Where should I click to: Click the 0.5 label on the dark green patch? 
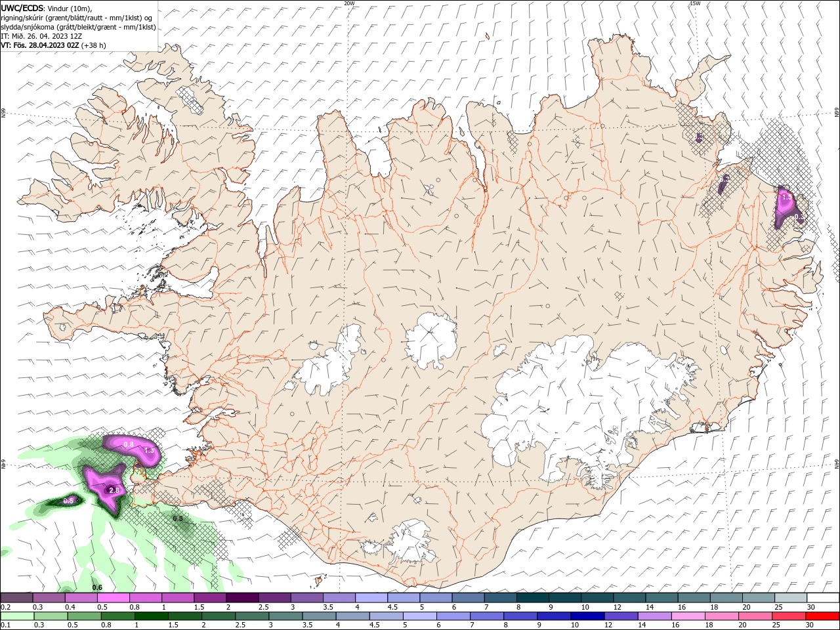pos(68,501)
